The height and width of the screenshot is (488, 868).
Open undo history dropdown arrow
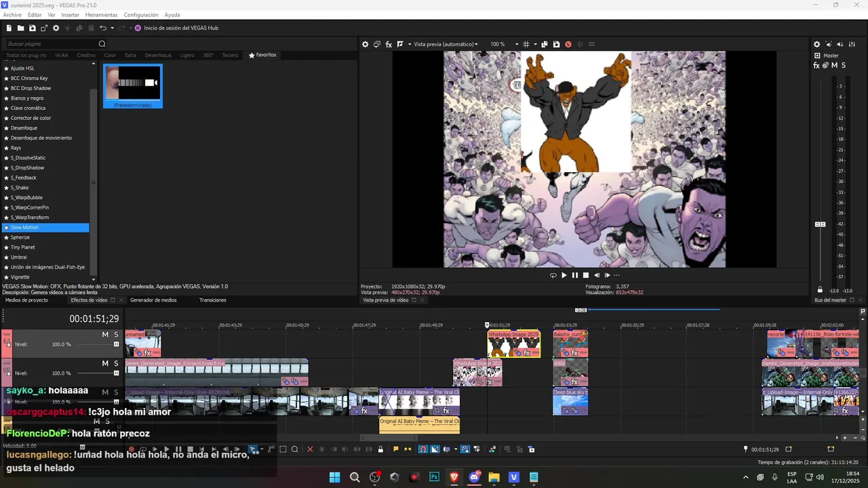click(x=112, y=28)
